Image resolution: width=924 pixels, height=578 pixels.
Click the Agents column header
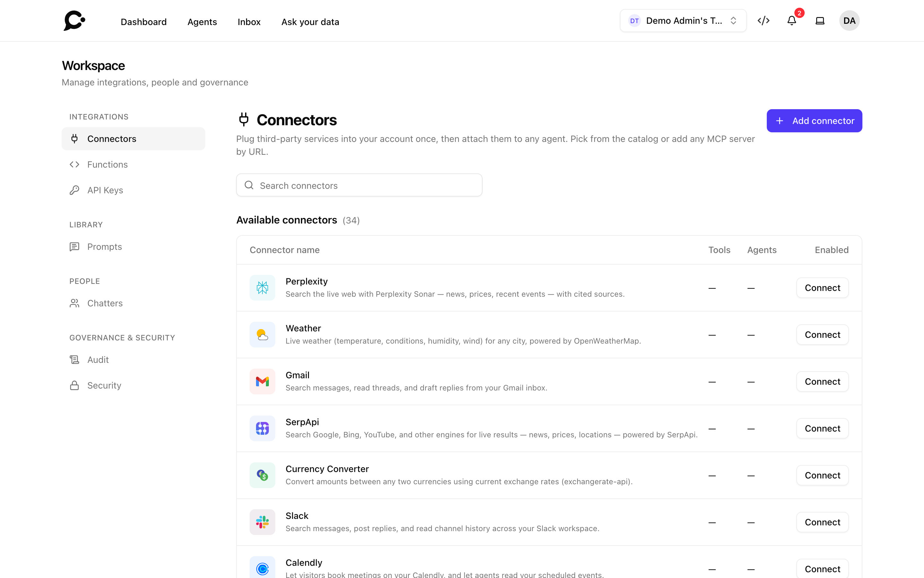(x=762, y=250)
